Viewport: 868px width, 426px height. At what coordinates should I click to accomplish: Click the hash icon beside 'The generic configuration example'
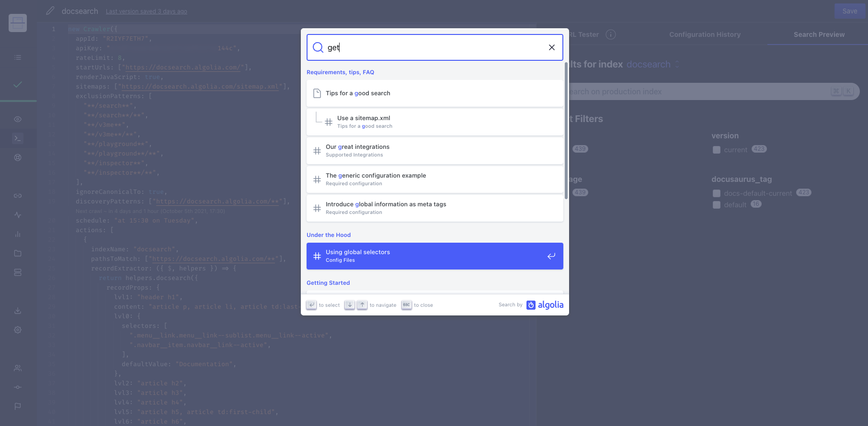(317, 179)
